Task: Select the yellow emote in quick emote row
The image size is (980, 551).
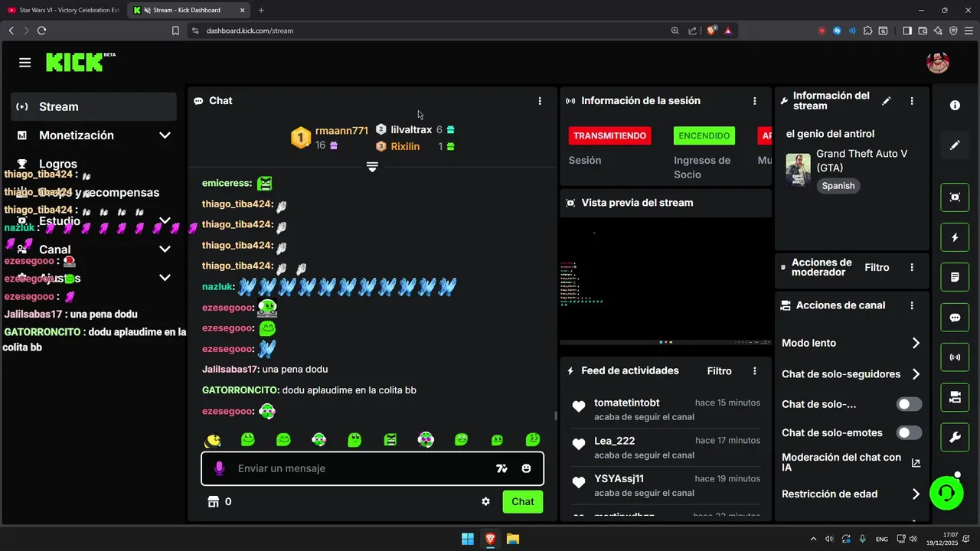Action: tap(213, 440)
